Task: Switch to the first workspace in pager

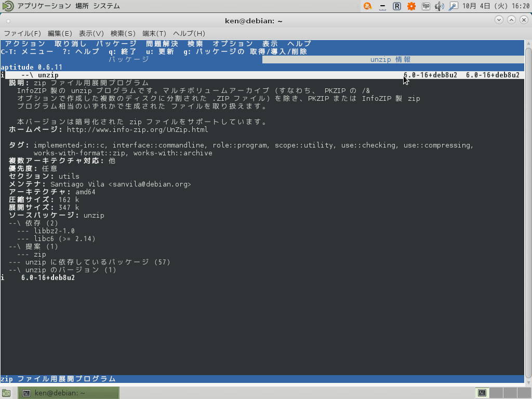Action: 482,393
